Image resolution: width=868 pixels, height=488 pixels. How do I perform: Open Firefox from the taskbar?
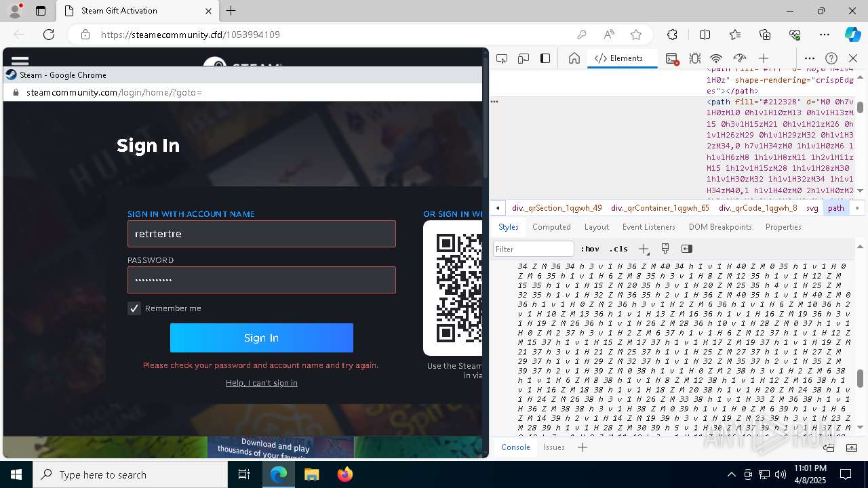(344, 474)
